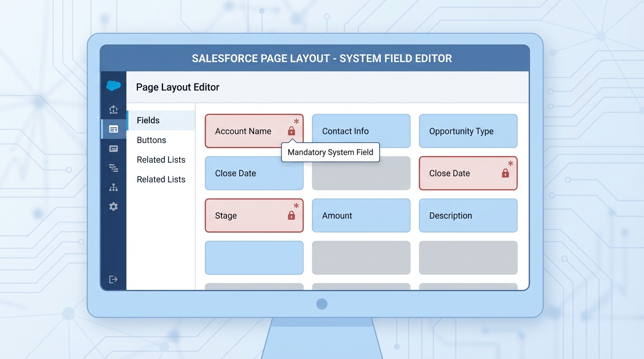Image resolution: width=644 pixels, height=359 pixels.
Task: Click the logout icon at sidebar bottom
Action: pyautogui.click(x=113, y=279)
